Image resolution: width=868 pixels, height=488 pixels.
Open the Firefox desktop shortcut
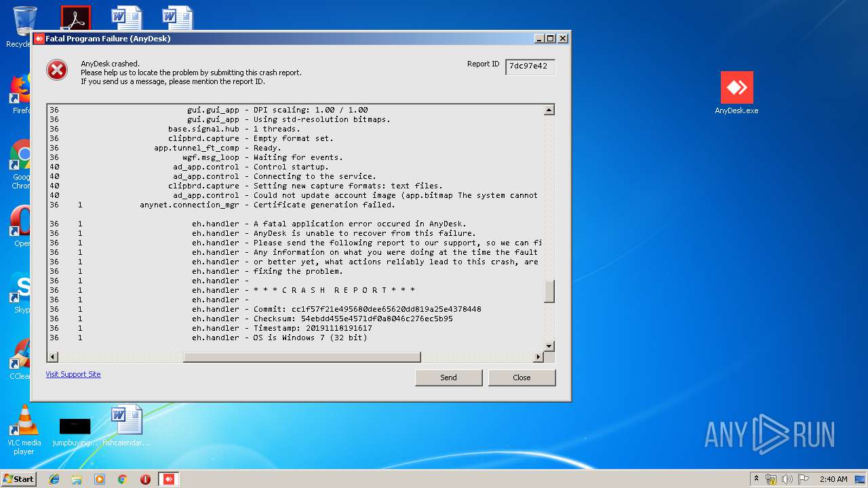[x=21, y=94]
